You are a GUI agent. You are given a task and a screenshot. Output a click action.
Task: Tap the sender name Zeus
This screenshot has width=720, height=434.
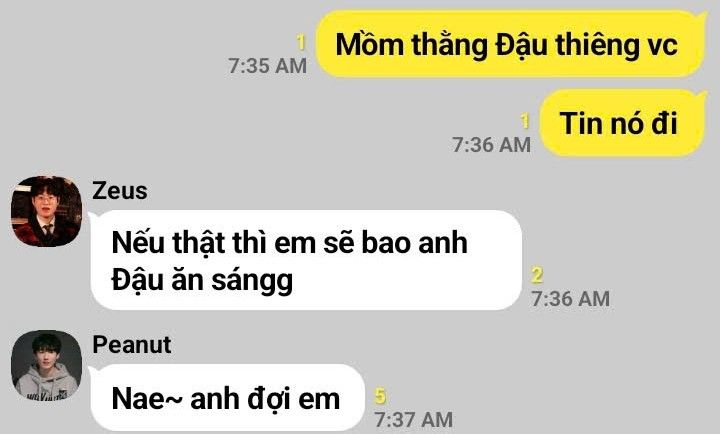120,191
